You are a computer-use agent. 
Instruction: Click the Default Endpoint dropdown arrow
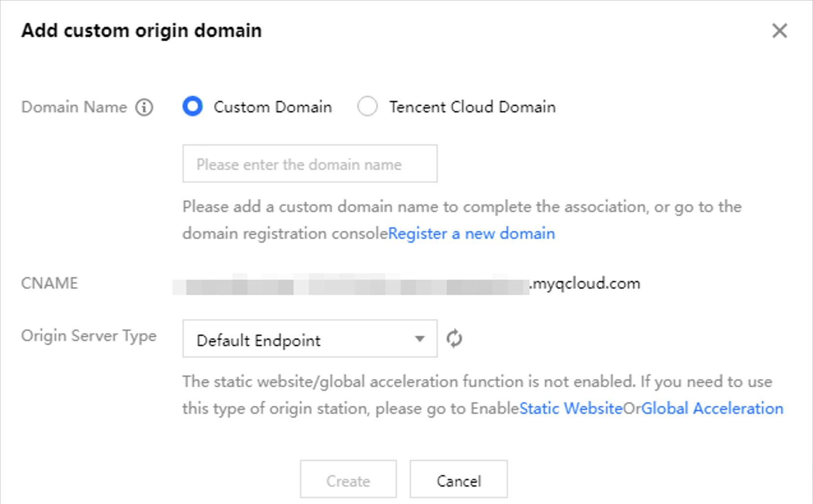(419, 339)
